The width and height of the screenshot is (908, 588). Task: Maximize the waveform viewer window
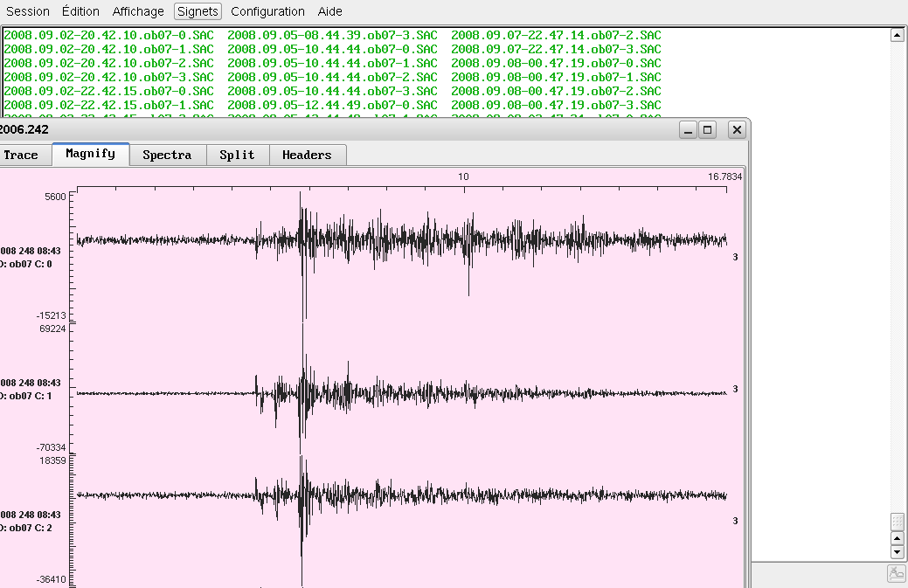tap(708, 130)
